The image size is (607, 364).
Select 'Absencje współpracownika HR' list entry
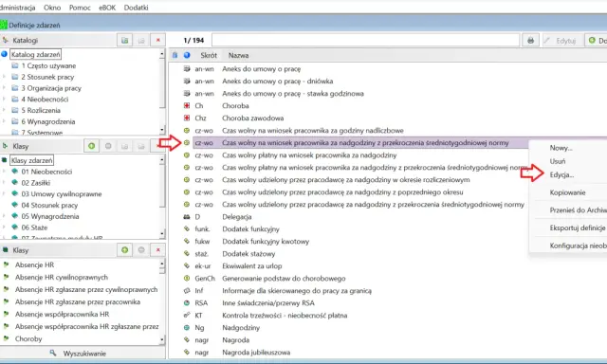[62, 314]
